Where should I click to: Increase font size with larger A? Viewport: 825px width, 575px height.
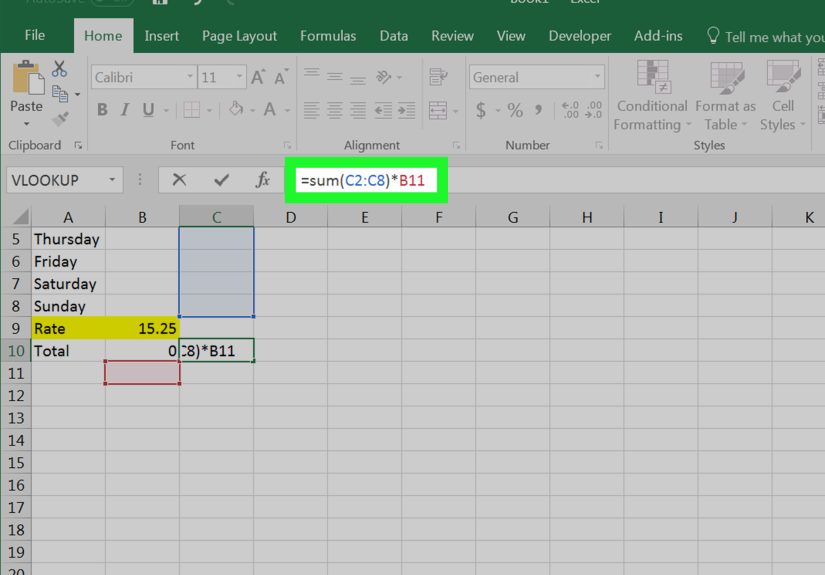pos(258,77)
